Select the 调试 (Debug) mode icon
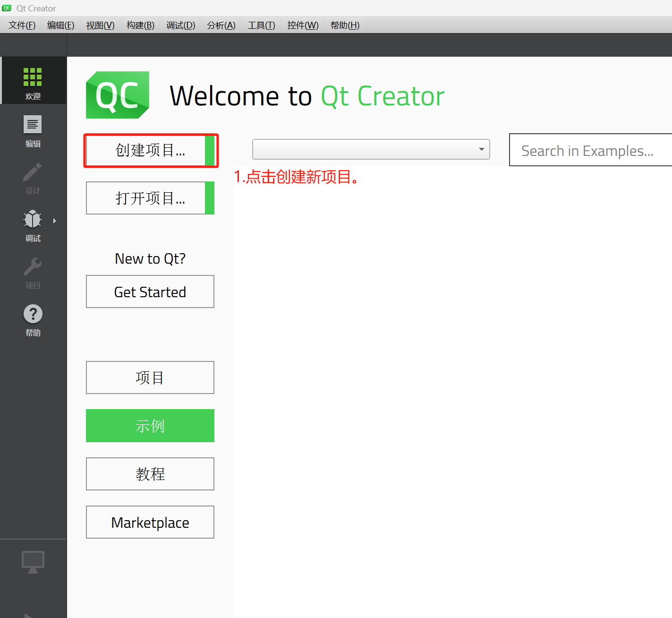Viewport: 672px width, 618px height. [32, 224]
